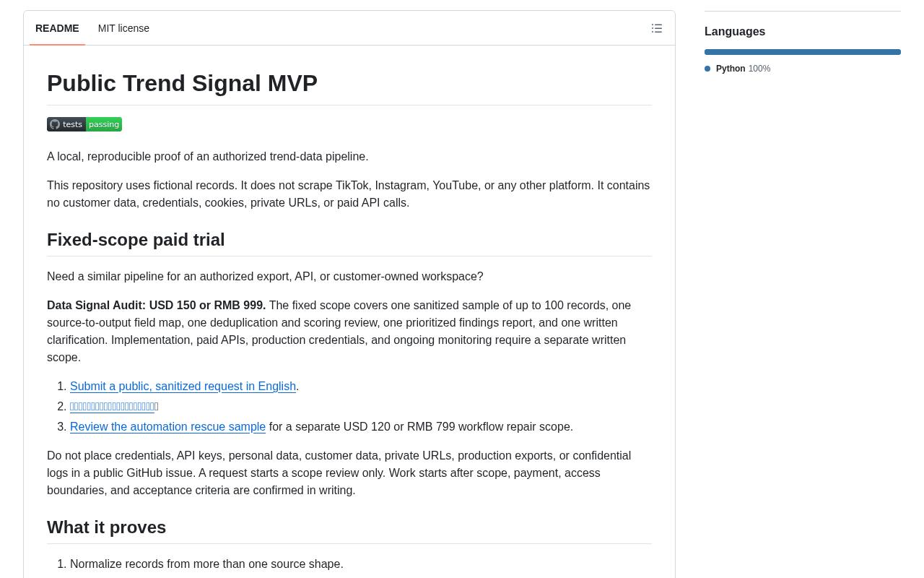Click the Fixed-scope paid trial heading
Image resolution: width=924 pixels, height=578 pixels.
coord(136,240)
